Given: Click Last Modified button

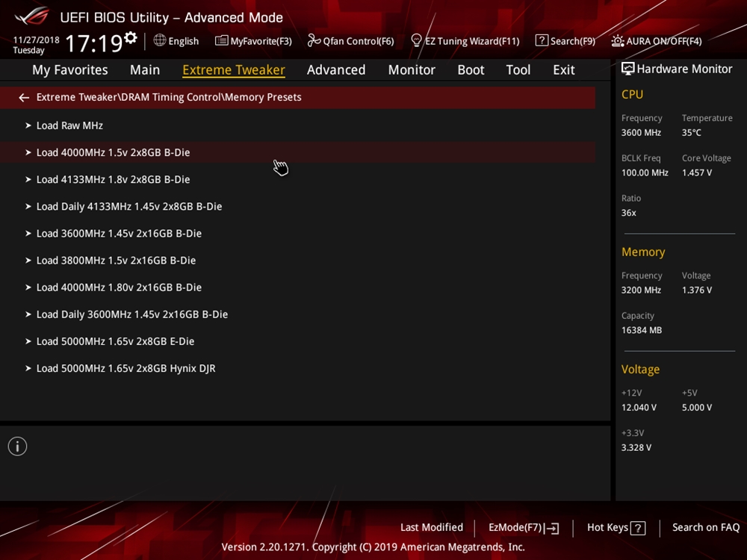Looking at the screenshot, I should pyautogui.click(x=432, y=528).
